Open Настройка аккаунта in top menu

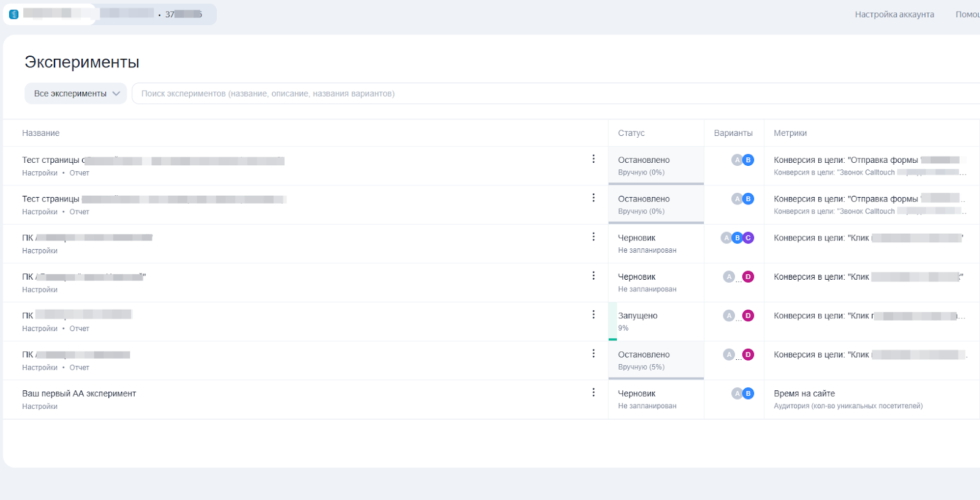pos(894,15)
